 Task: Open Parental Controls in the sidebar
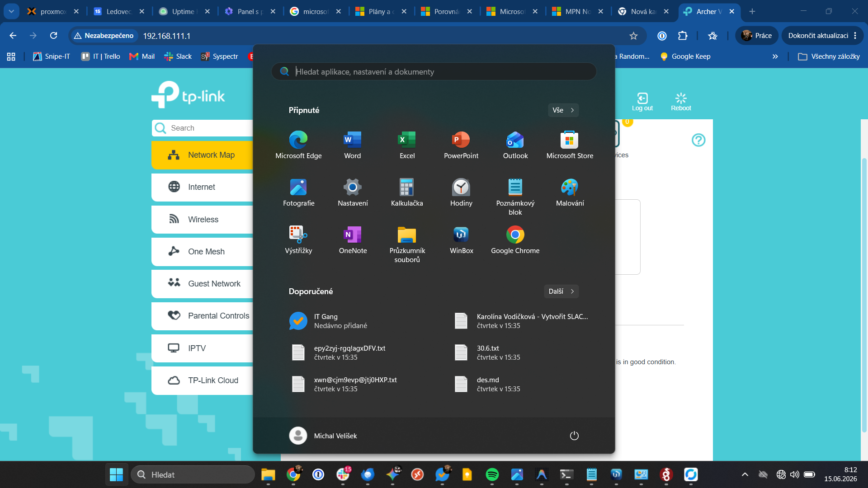[202, 316]
